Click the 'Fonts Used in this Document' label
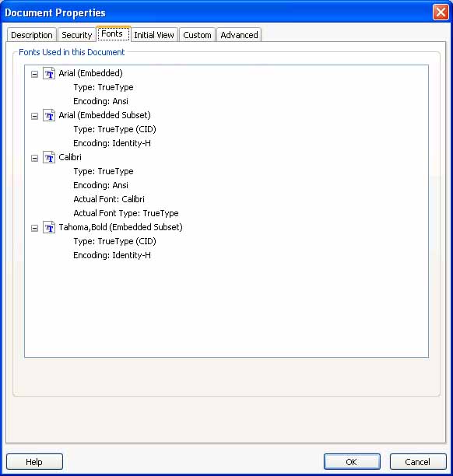 [72, 52]
